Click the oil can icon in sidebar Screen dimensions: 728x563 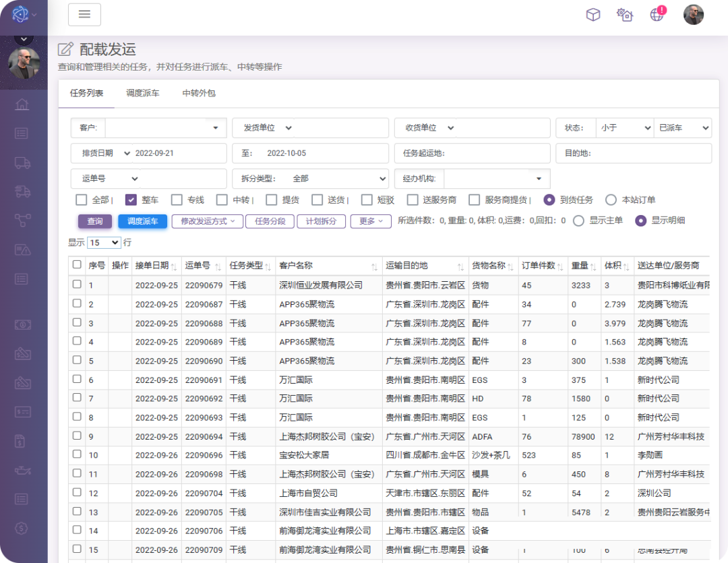[x=22, y=470]
